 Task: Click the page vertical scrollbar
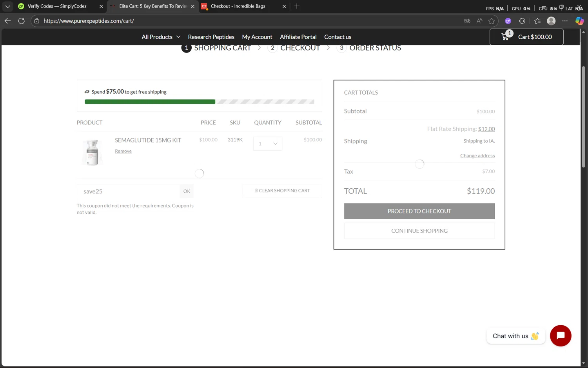(584, 117)
